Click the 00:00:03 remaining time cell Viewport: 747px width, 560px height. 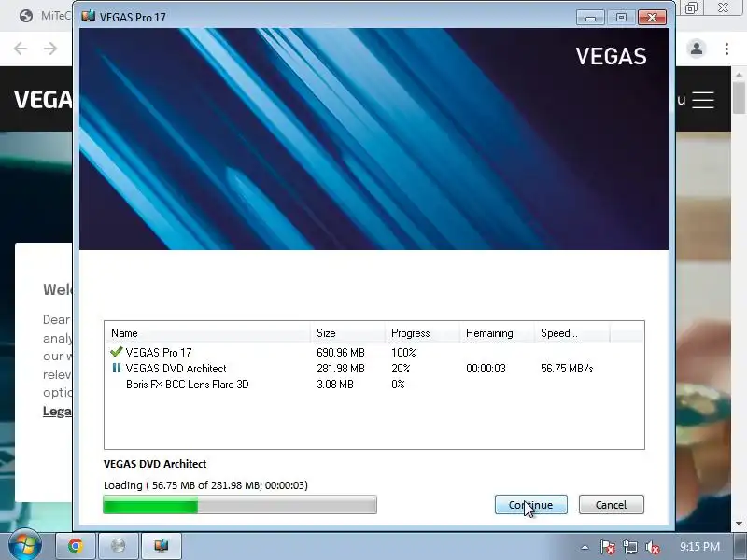point(486,368)
